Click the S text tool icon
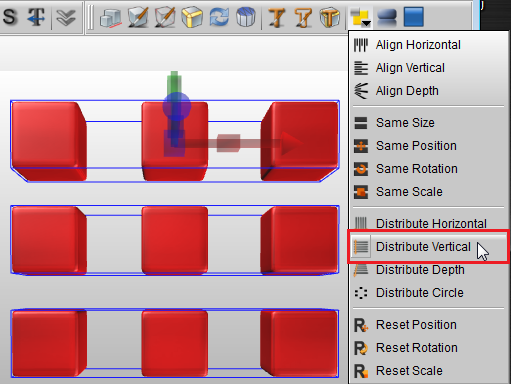The height and width of the screenshot is (384, 511). [x=10, y=17]
